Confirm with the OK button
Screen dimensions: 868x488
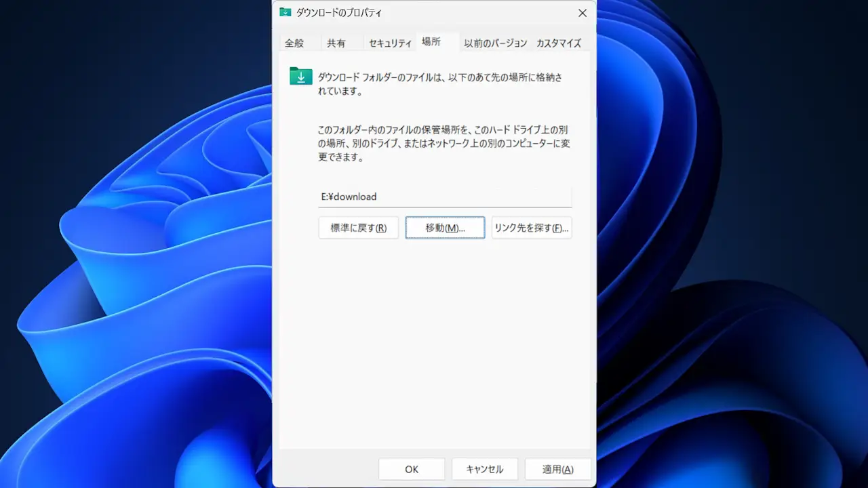tap(412, 469)
